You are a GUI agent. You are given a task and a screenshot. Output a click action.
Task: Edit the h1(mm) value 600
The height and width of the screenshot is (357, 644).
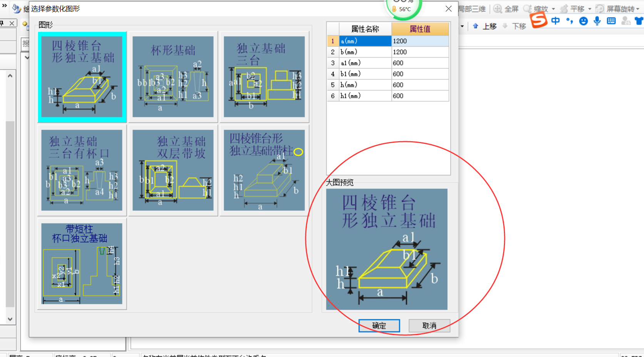[420, 96]
